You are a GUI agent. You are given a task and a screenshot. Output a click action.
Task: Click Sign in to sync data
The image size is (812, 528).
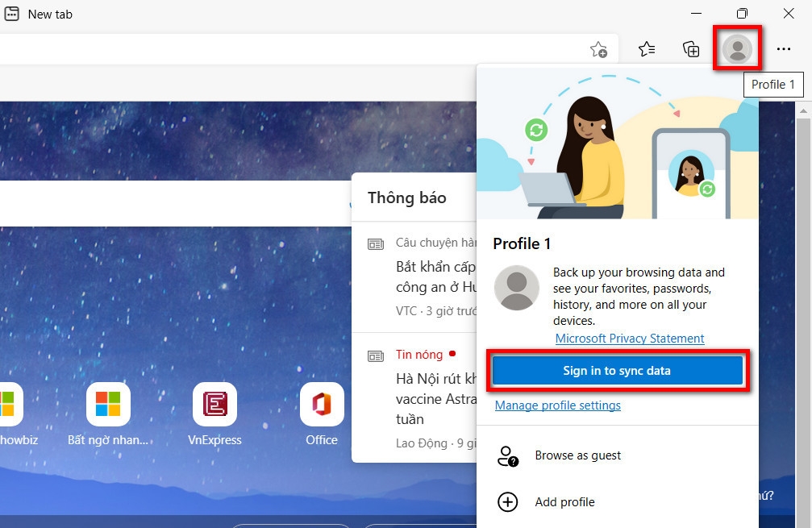pos(617,370)
